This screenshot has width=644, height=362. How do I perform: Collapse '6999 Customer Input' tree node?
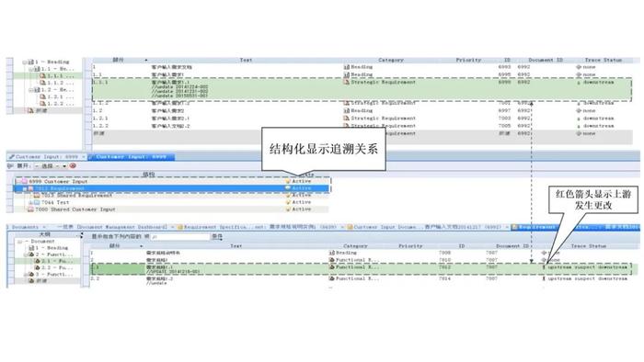[17, 181]
